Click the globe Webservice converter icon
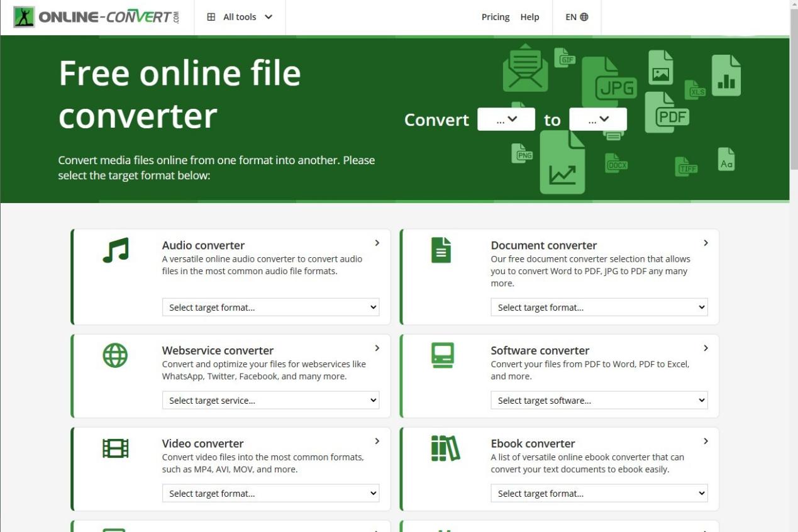Viewport: 798px width, 532px height. click(115, 355)
